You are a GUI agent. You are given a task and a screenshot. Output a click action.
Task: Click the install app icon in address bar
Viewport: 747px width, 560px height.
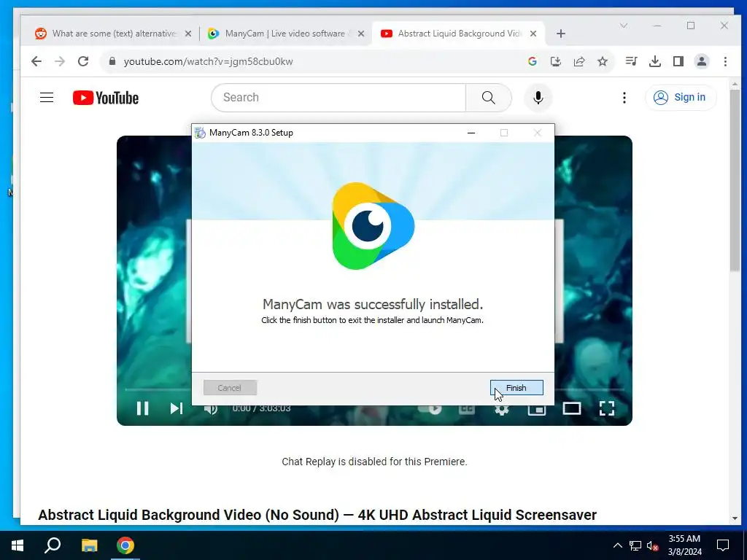(x=555, y=61)
